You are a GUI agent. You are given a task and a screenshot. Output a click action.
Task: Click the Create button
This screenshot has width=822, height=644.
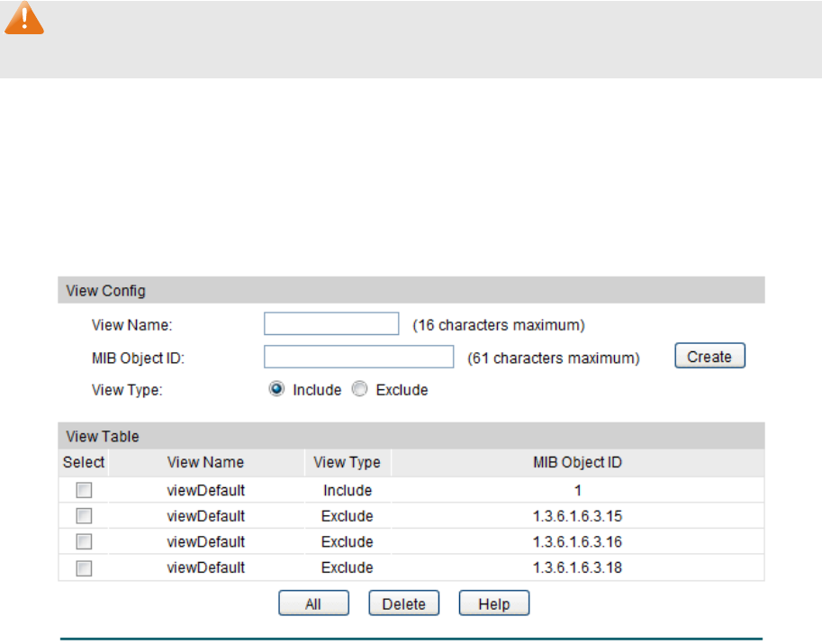(709, 356)
